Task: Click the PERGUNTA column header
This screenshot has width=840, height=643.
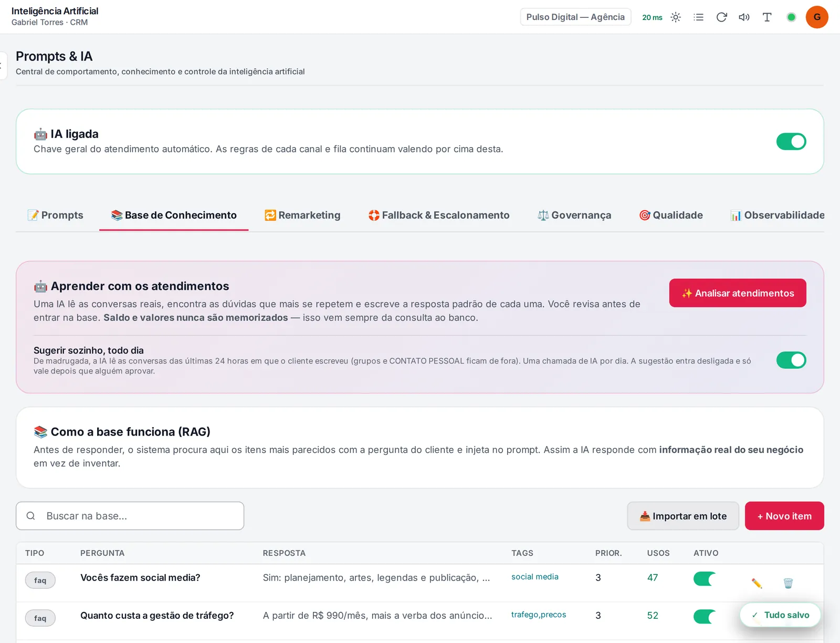Action: click(102, 553)
